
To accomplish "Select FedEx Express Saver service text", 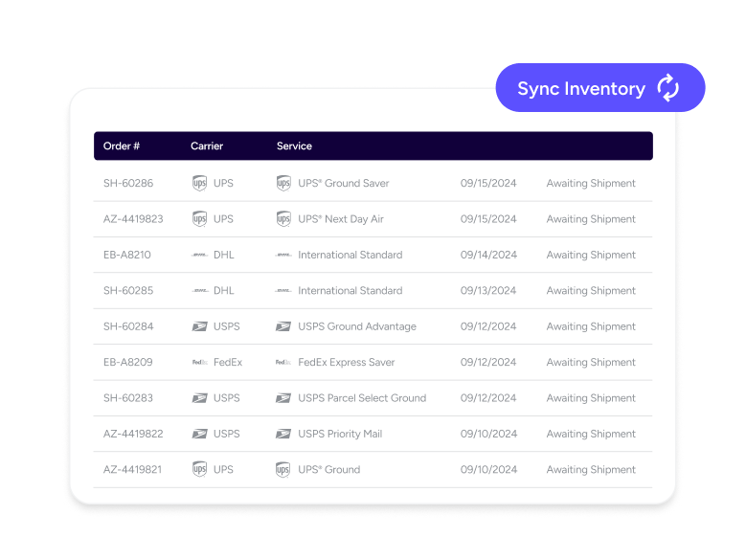I will (x=347, y=363).
